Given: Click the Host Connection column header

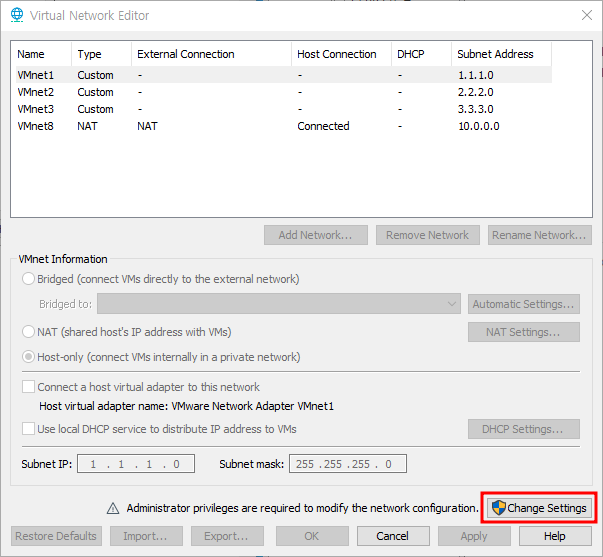Looking at the screenshot, I should pyautogui.click(x=341, y=54).
